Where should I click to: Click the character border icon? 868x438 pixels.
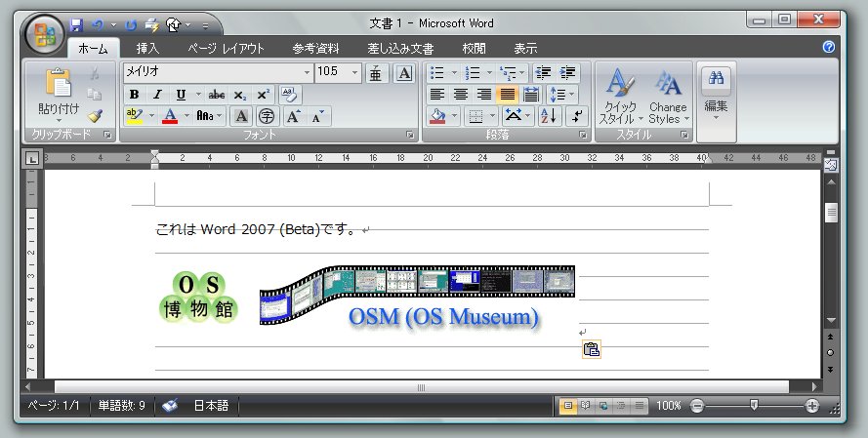pos(404,73)
